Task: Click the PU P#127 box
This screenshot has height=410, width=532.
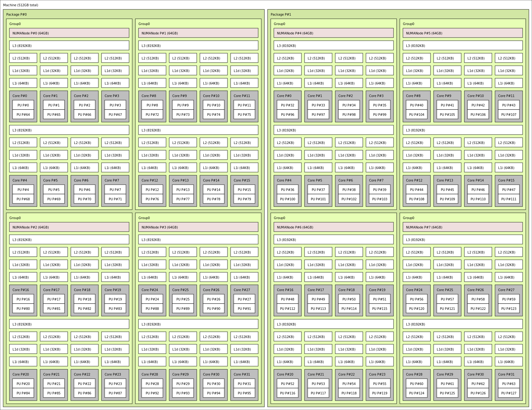Action: click(x=509, y=393)
